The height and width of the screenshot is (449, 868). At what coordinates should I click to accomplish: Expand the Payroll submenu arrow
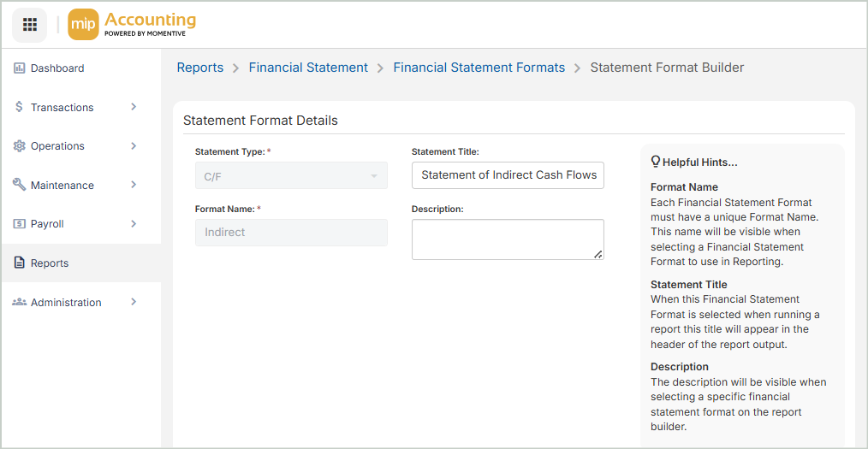(x=134, y=224)
